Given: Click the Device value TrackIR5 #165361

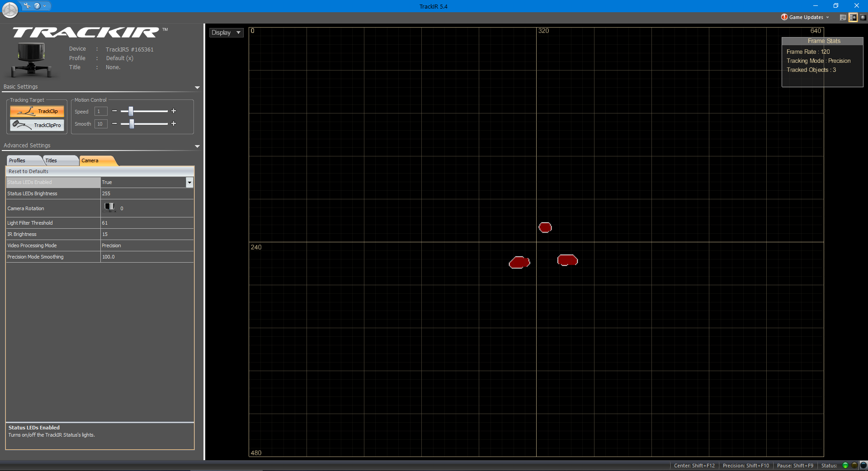Looking at the screenshot, I should pos(129,49).
